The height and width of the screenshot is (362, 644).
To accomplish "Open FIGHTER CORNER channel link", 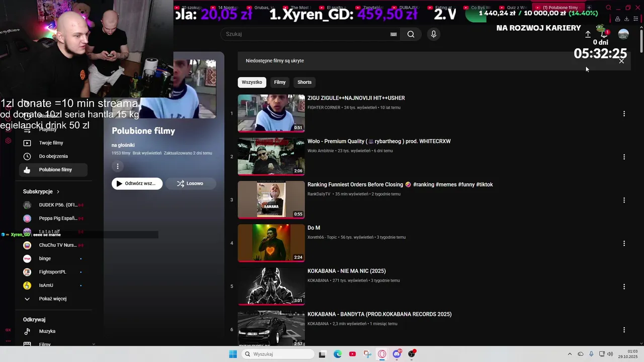I will (x=324, y=108).
